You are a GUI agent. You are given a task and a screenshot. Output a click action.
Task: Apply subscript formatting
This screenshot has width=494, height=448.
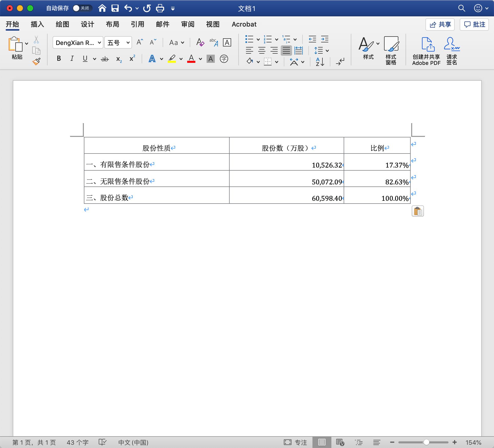click(118, 59)
